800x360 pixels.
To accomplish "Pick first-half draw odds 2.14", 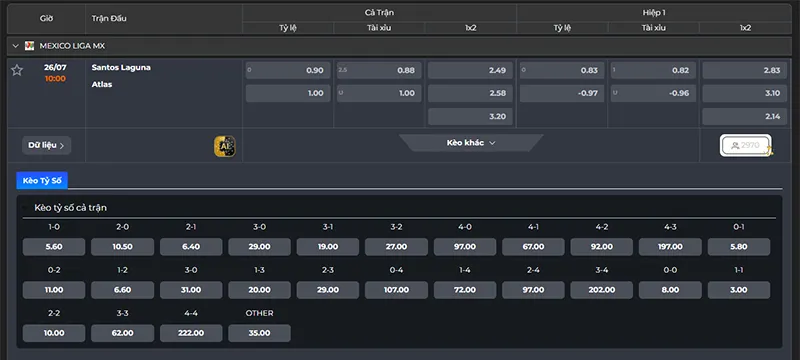I will 745,116.
